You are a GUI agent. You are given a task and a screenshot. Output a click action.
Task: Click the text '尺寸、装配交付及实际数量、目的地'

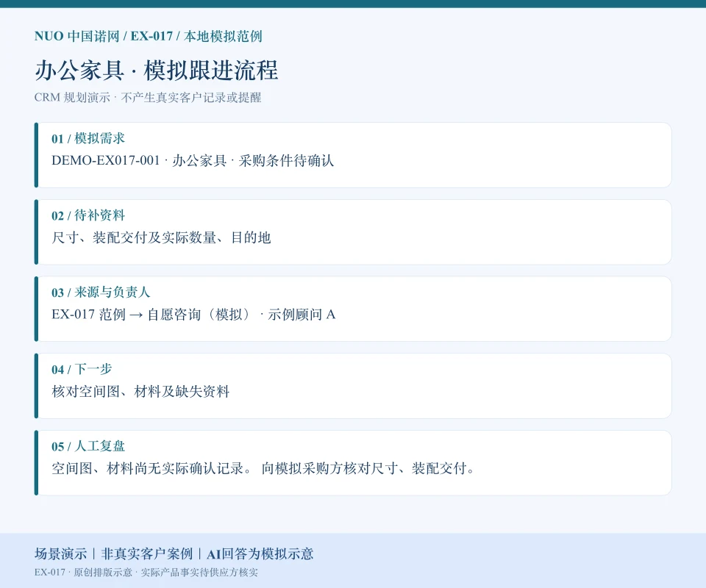pos(161,237)
